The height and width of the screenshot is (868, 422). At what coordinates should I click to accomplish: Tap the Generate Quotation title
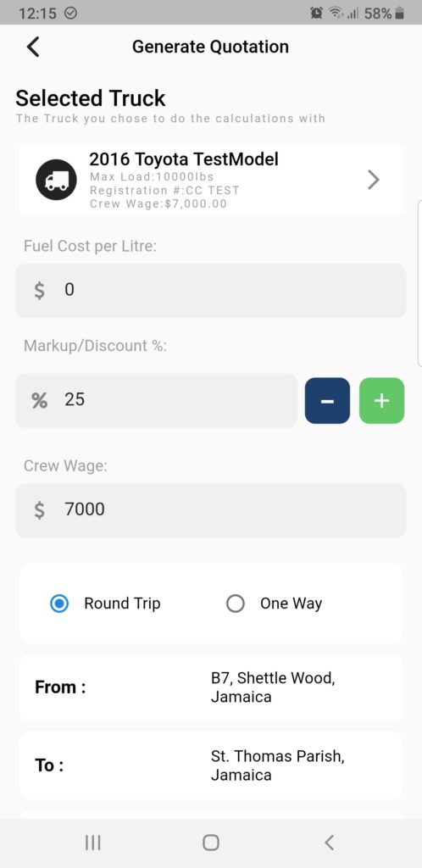coord(210,47)
